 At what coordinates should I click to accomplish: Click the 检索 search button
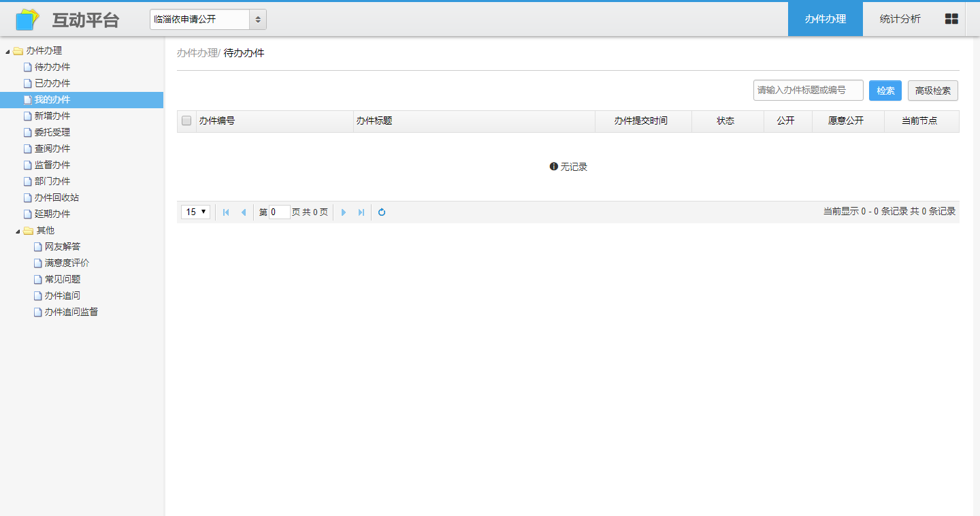(x=885, y=91)
